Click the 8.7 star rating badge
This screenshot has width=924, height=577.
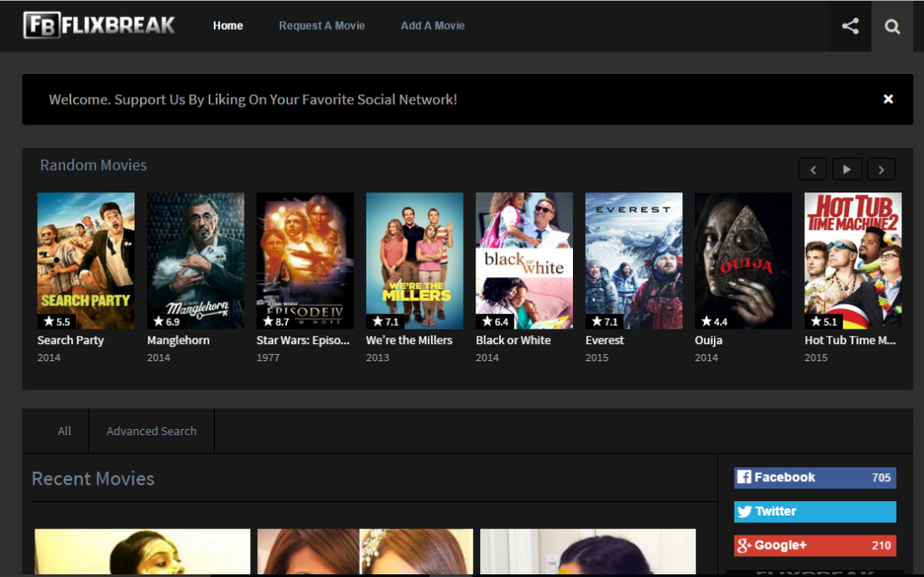pos(276,321)
